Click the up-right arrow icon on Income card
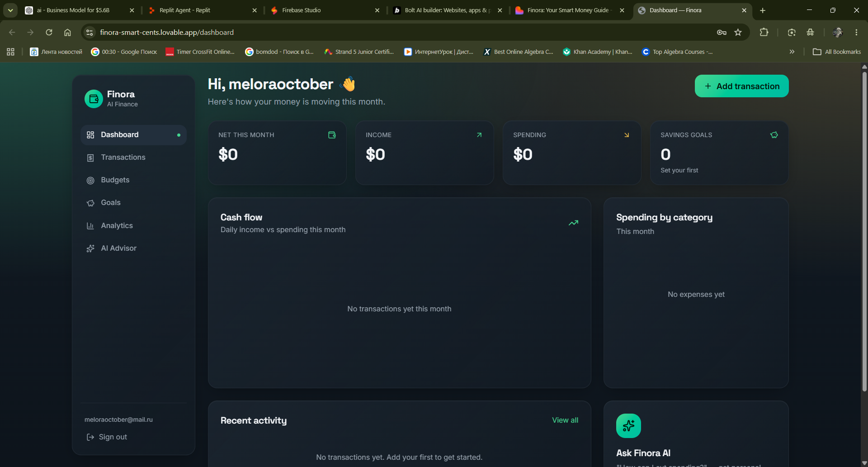 pos(479,135)
